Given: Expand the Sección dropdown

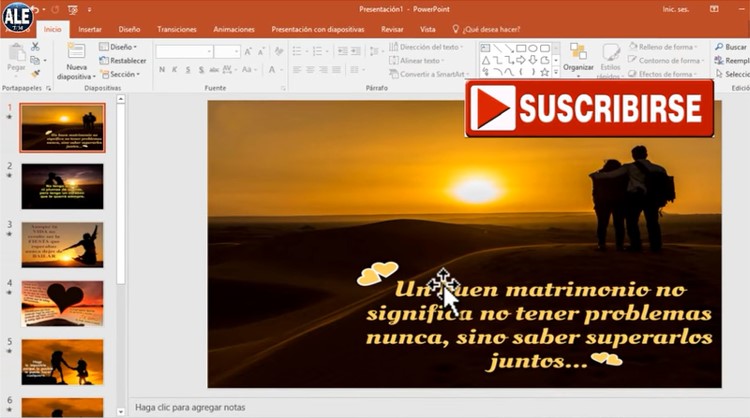Looking at the screenshot, I should click(123, 74).
